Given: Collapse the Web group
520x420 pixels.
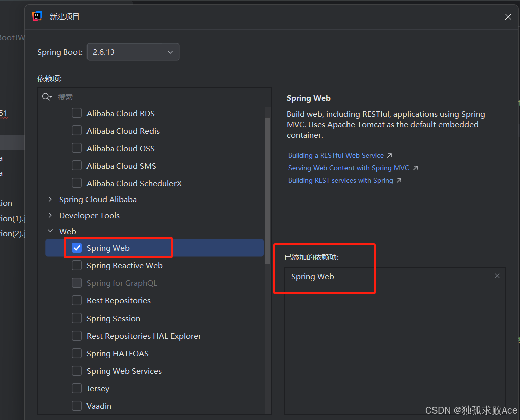Looking at the screenshot, I should coord(50,231).
